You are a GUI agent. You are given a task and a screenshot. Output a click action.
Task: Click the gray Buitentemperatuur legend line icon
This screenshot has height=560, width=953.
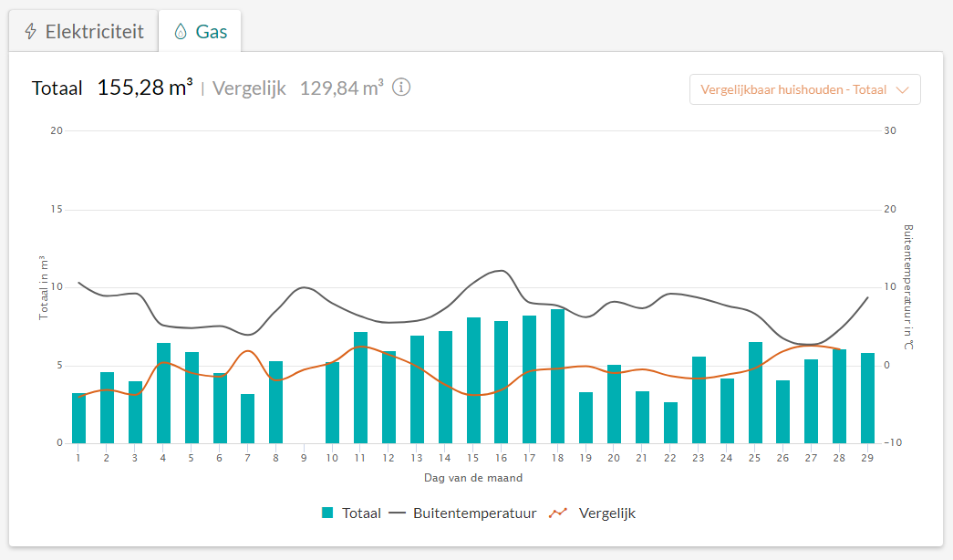[x=397, y=513]
